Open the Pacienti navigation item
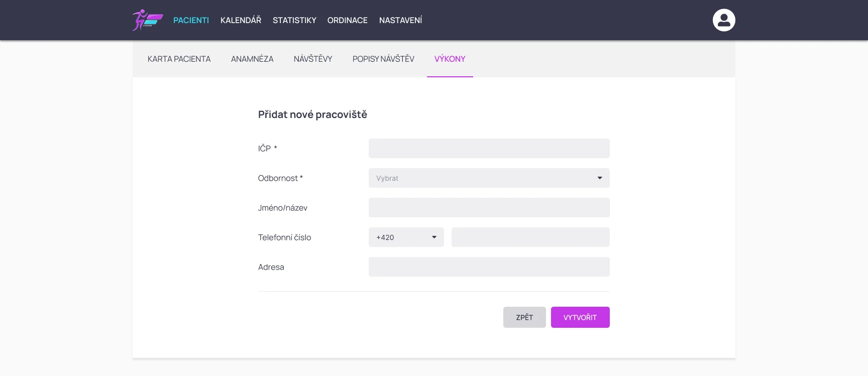 (191, 20)
